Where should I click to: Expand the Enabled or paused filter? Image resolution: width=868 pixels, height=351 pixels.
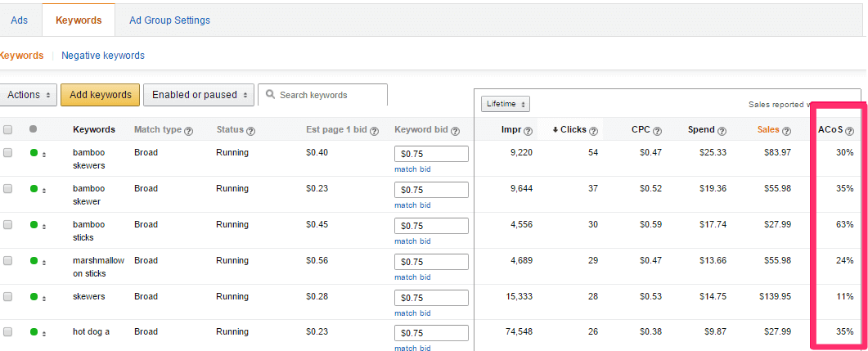tap(199, 95)
